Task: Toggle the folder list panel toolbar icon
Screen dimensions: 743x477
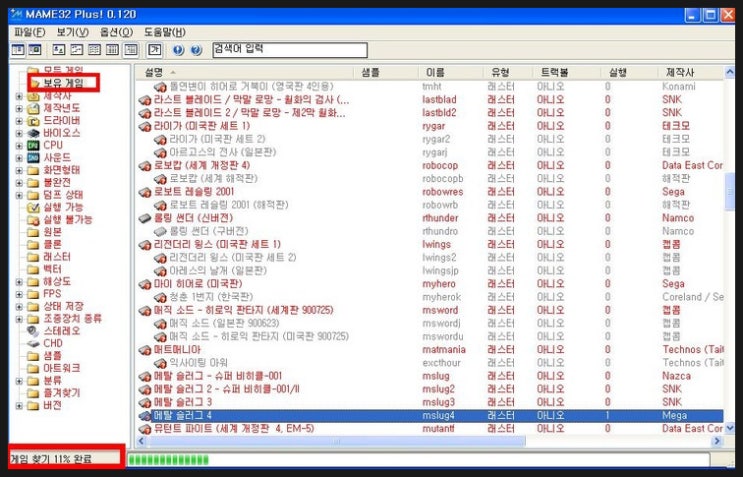Action: click(x=18, y=49)
